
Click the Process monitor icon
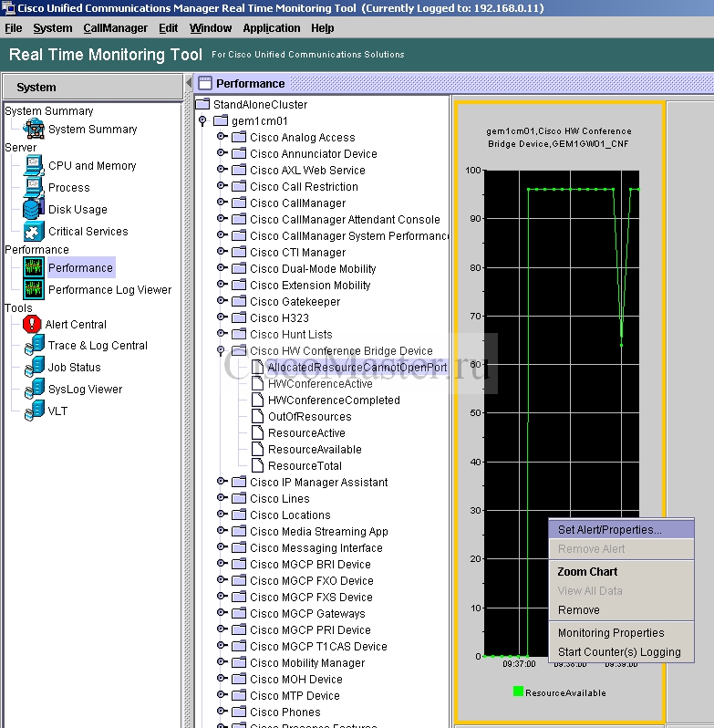tap(34, 188)
